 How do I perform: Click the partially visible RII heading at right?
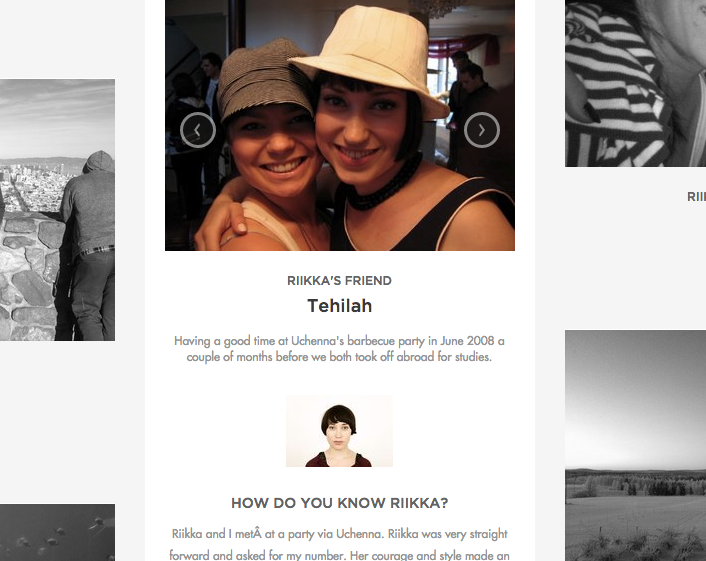(x=696, y=197)
